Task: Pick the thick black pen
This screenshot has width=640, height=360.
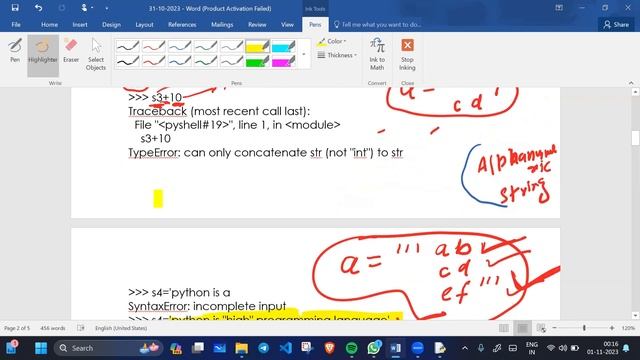Action: coord(127,62)
